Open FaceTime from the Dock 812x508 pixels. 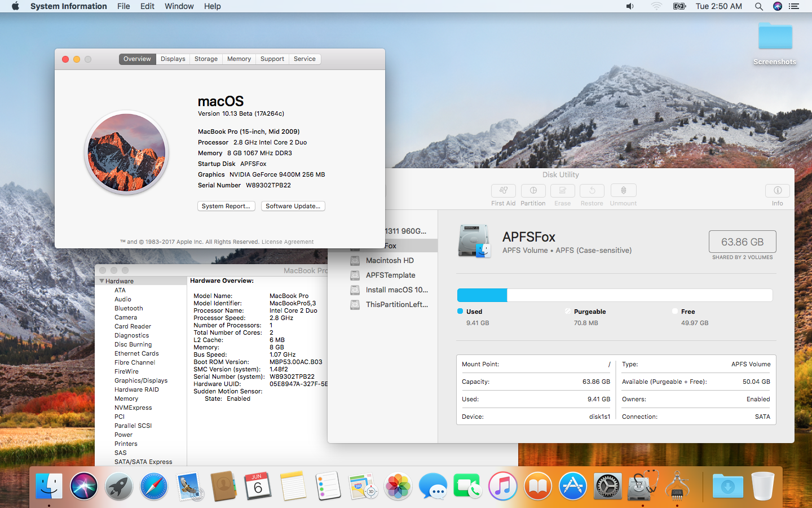468,486
